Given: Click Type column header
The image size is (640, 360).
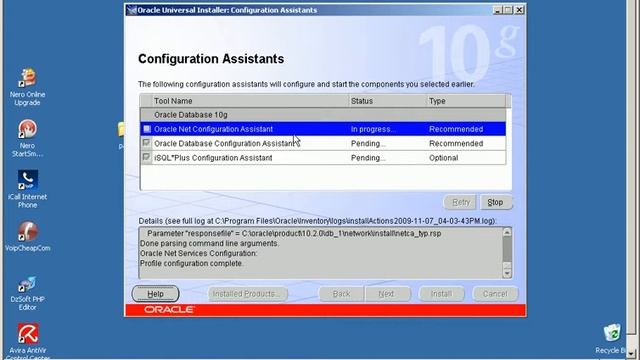Looking at the screenshot, I should click(466, 101).
